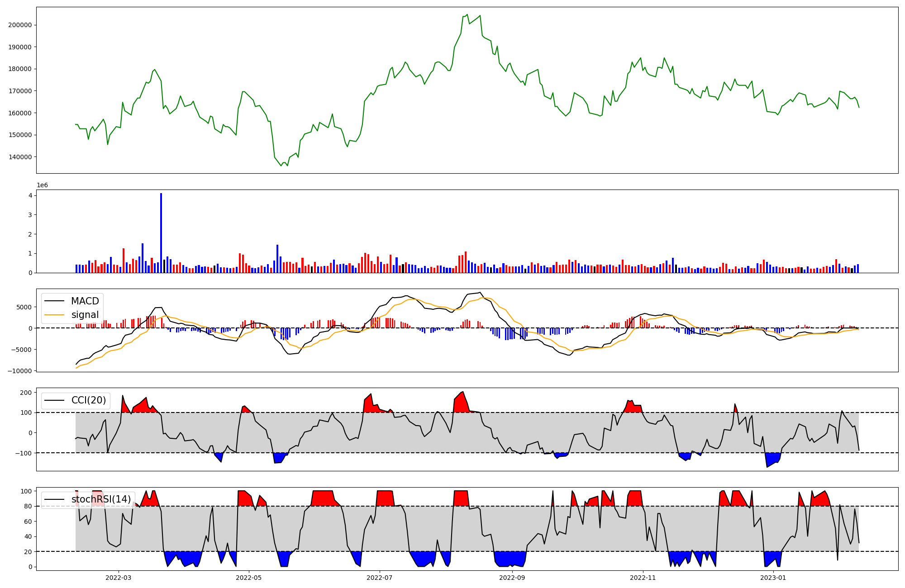This screenshot has height=588, width=905.
Task: Click the 140000 price axis label
Action: point(19,157)
